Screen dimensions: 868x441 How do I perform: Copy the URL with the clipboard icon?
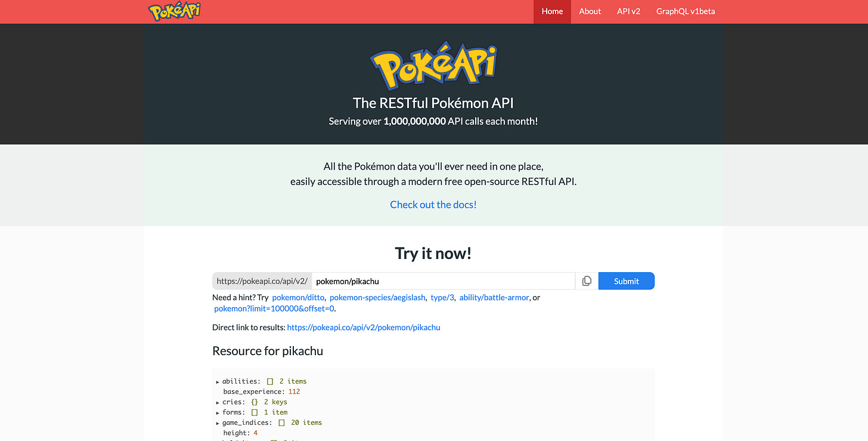point(587,281)
